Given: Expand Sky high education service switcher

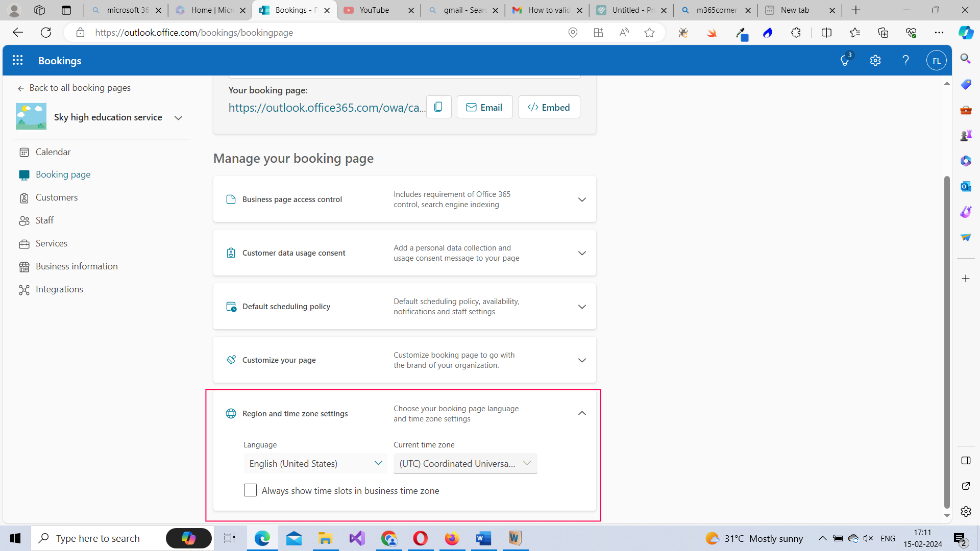Looking at the screenshot, I should (178, 117).
